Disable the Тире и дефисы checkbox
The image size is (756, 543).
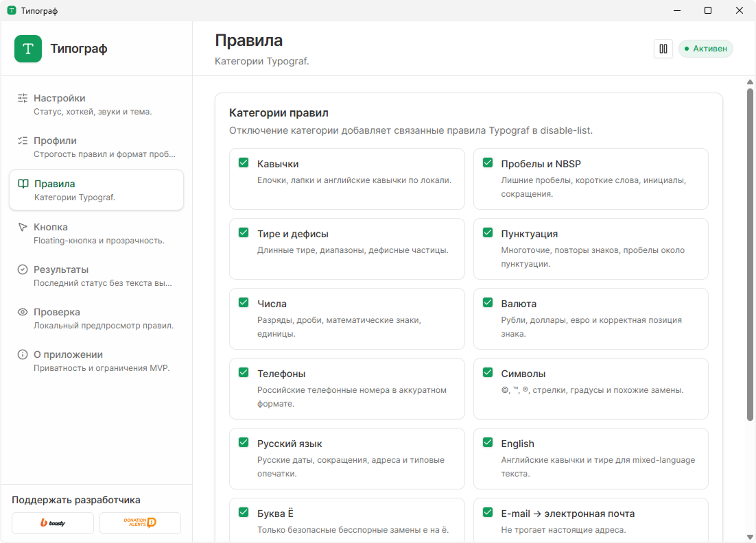click(x=244, y=232)
